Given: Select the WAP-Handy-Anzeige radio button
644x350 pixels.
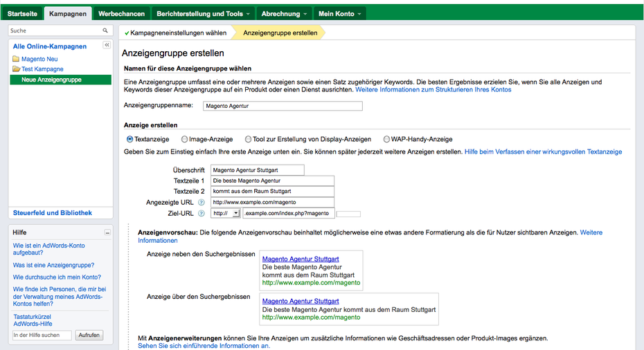Looking at the screenshot, I should coord(386,139).
